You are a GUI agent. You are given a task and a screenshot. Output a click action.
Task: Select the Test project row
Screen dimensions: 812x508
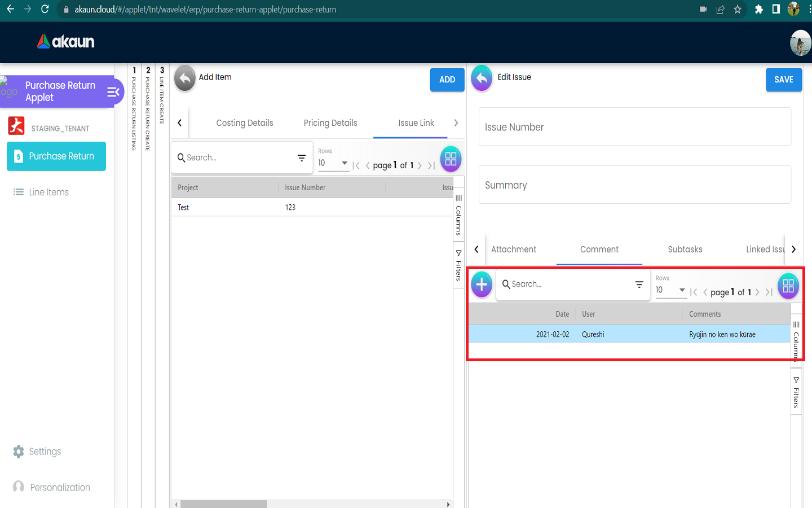(x=312, y=207)
